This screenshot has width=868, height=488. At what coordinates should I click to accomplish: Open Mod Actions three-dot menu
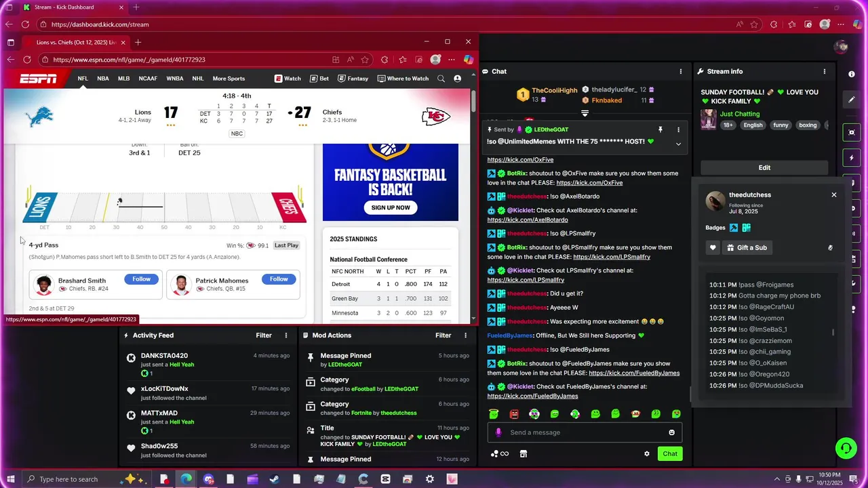point(465,335)
